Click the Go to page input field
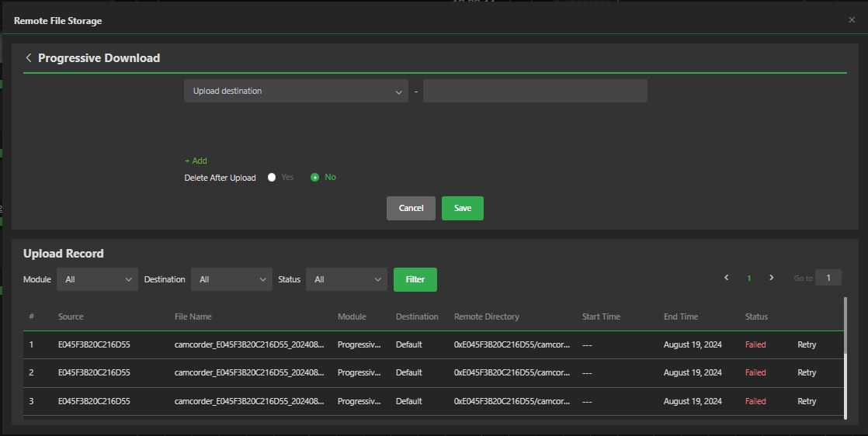The height and width of the screenshot is (436, 868). pos(828,278)
